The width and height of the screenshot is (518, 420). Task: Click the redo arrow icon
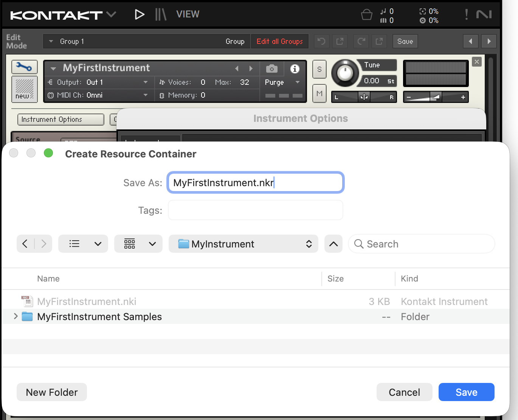(361, 41)
